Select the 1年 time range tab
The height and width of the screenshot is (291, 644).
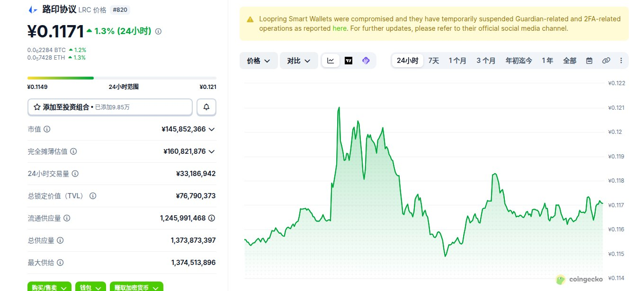tap(547, 61)
